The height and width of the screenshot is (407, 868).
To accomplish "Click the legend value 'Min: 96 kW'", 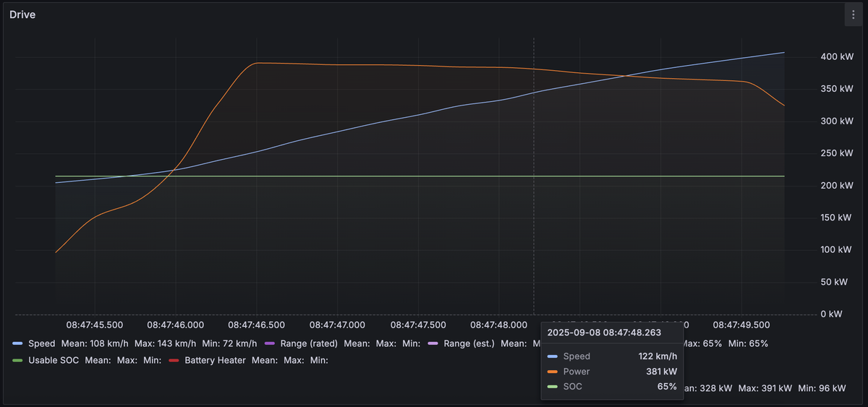I will pyautogui.click(x=822, y=388).
